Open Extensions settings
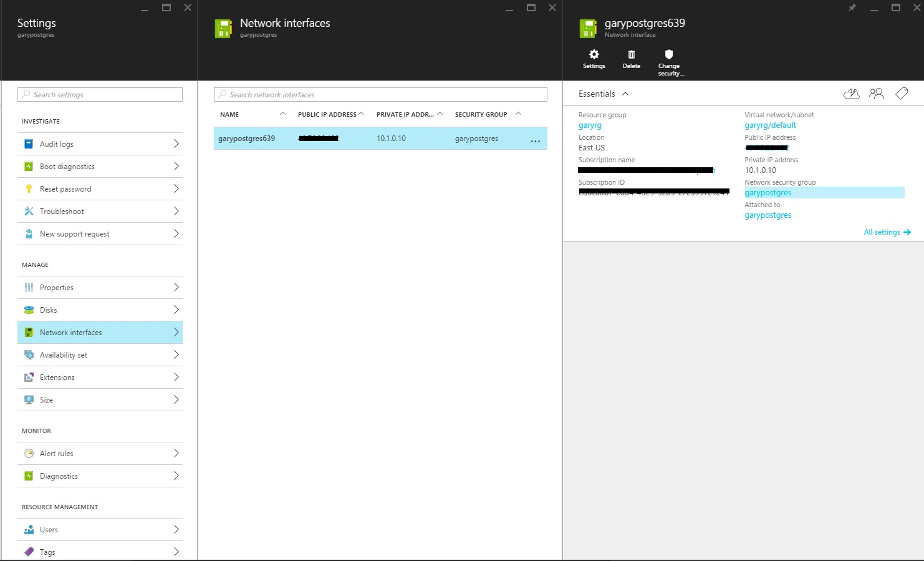 click(x=100, y=378)
